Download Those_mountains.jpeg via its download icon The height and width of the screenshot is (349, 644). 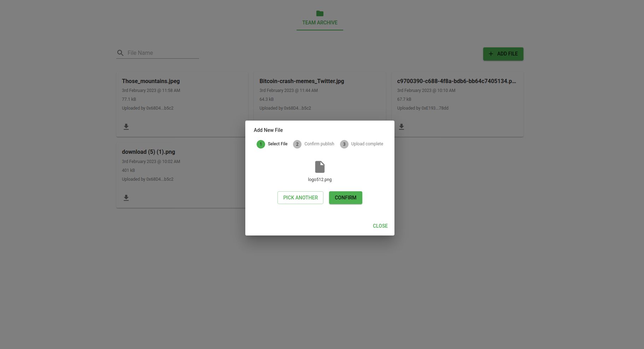click(x=126, y=127)
